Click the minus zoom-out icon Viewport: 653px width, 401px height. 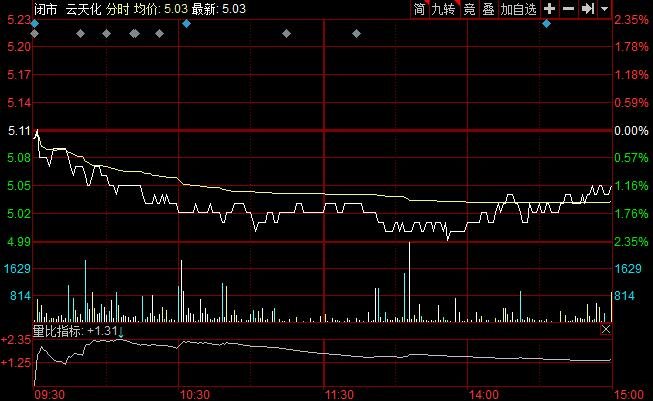point(568,8)
